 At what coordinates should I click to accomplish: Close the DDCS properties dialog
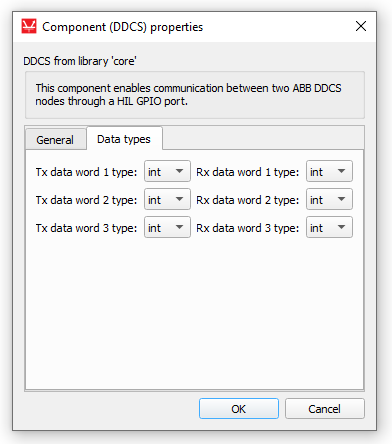[361, 26]
